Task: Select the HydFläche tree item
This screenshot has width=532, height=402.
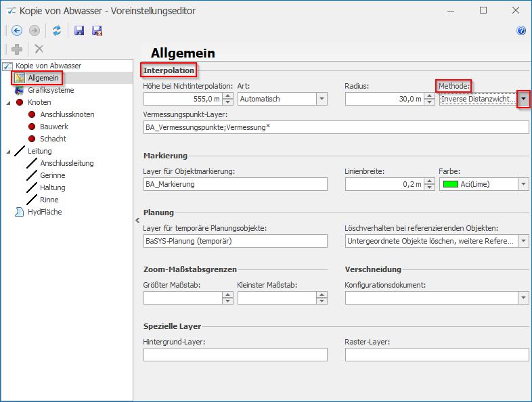Action: click(46, 212)
